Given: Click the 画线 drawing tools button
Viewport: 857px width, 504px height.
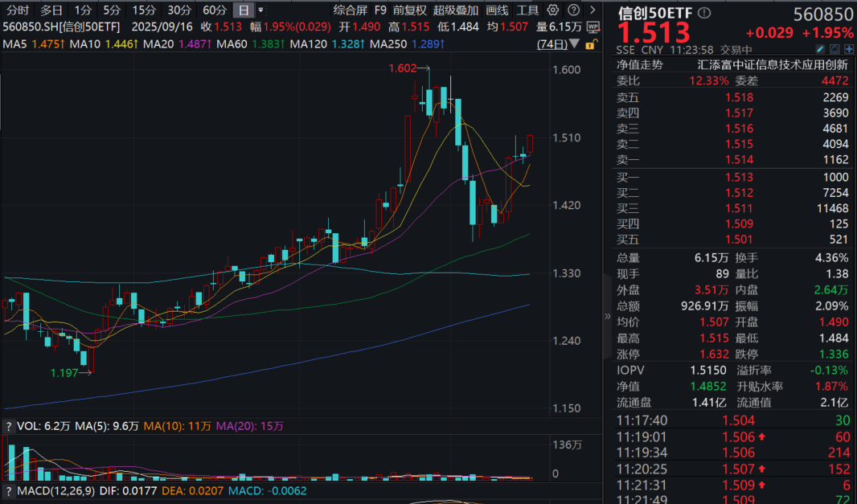Looking at the screenshot, I should click(x=498, y=10).
